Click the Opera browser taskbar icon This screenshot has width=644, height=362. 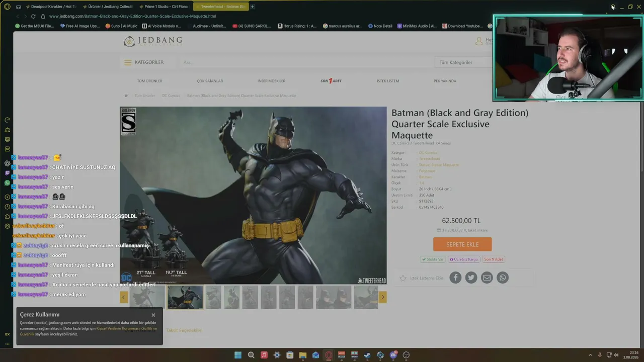point(329,355)
